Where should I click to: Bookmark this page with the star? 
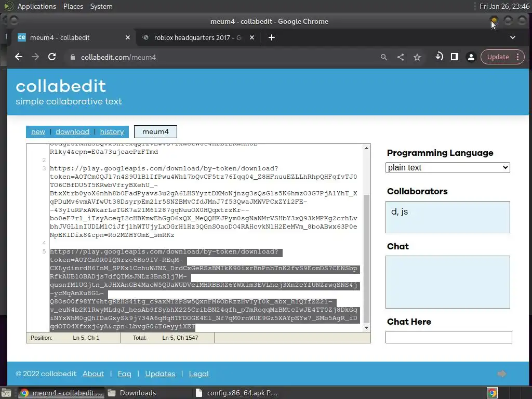pos(417,57)
